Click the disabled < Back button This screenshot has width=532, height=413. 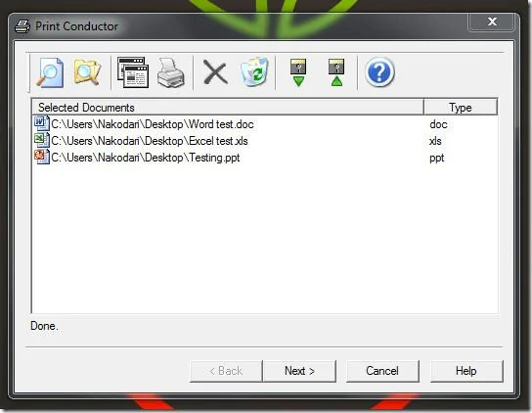[226, 371]
